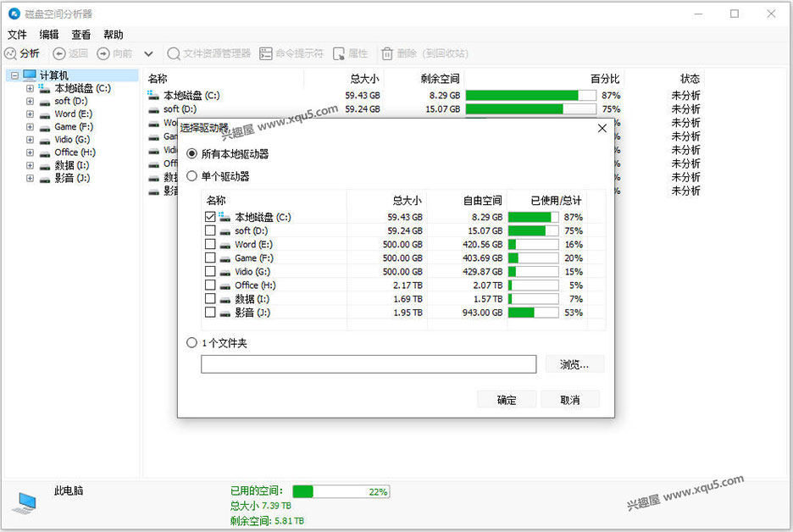Viewport: 793px width, 532px height.
Task: Open the 查看 menu
Action: (80, 35)
